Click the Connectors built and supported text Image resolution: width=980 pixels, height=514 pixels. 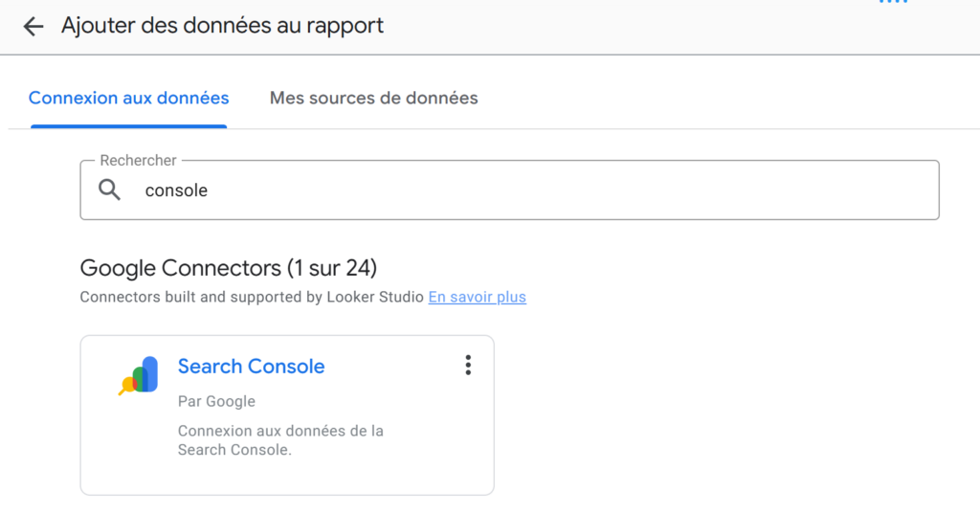(x=252, y=297)
